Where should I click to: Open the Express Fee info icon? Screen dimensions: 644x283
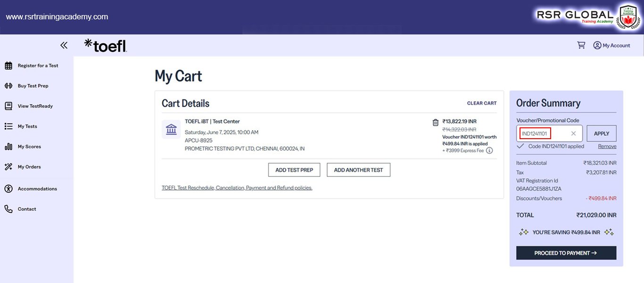click(x=489, y=150)
